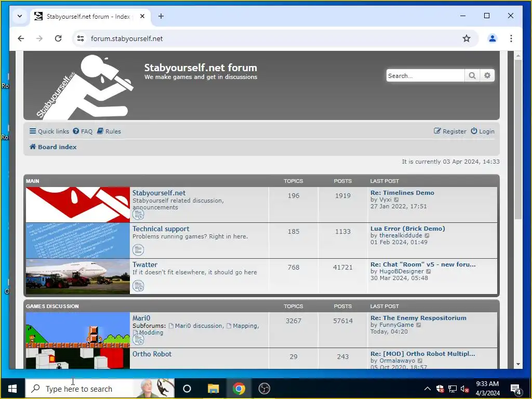Open Re: Chat "Room" v5 last post
The image size is (532, 399).
(x=423, y=264)
